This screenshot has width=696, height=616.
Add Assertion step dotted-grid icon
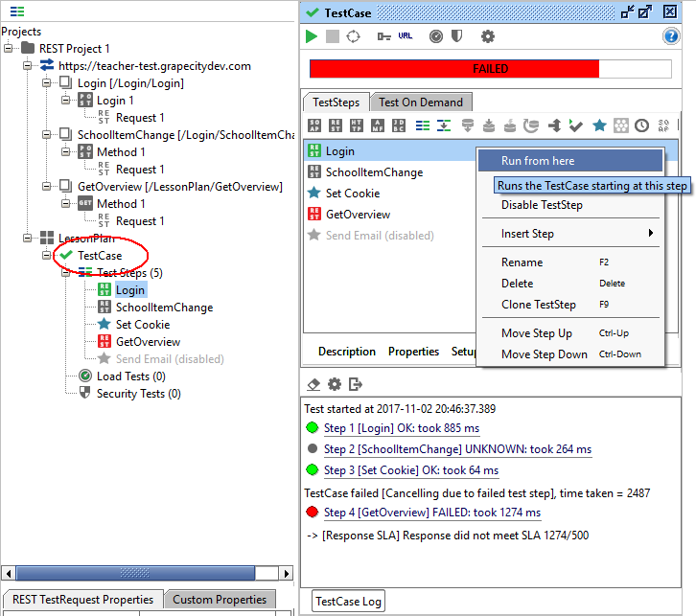[x=621, y=125]
